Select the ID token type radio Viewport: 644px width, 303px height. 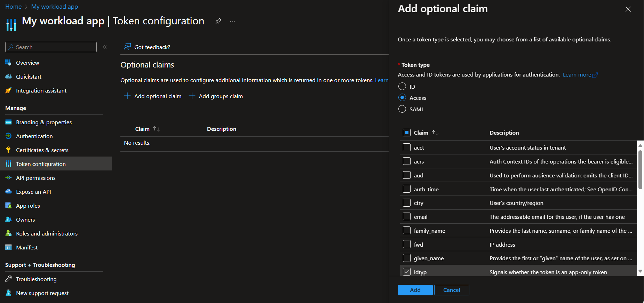click(402, 86)
